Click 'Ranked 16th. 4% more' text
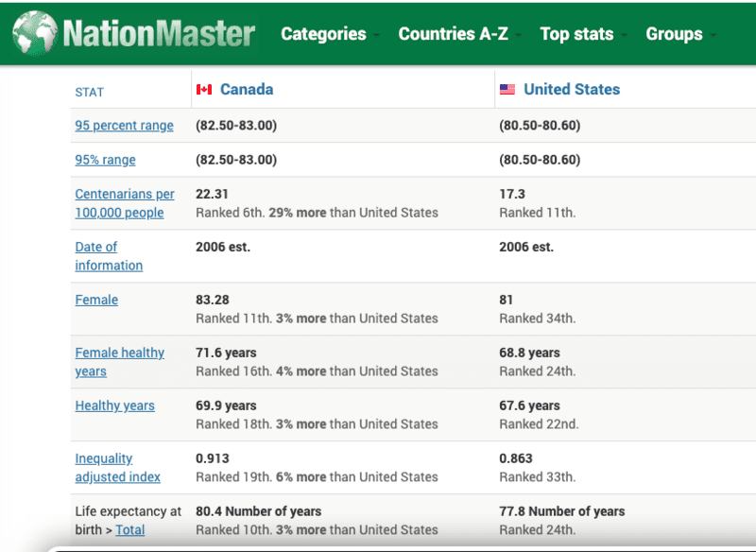Viewport: 756px width, 552px height. 261,371
